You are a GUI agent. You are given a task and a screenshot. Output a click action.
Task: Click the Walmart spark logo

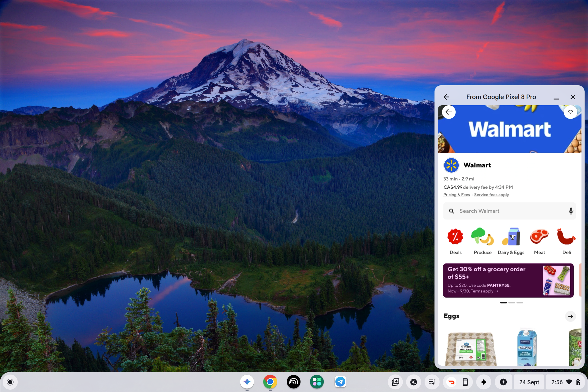click(451, 165)
